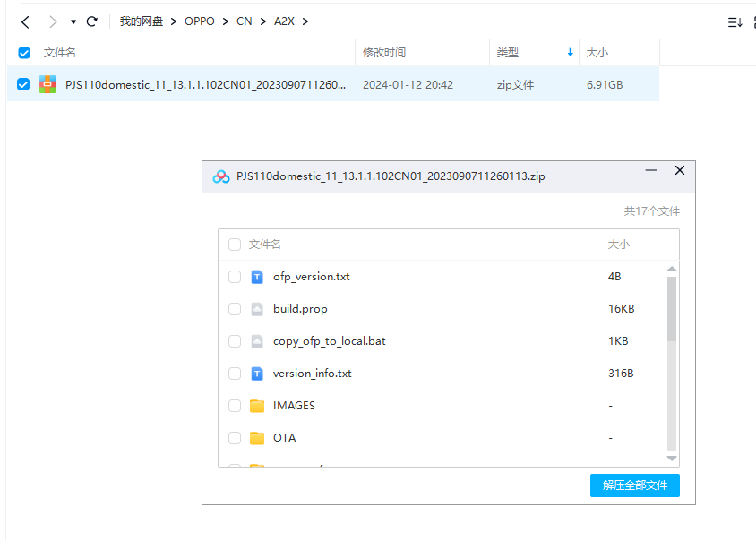The width and height of the screenshot is (756, 541).
Task: Click the 2024-01-12 20:42 modified time cell
Action: point(408,85)
